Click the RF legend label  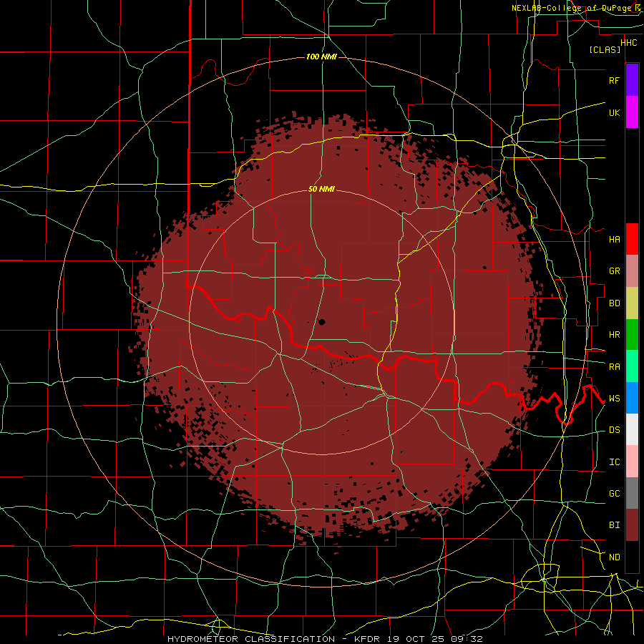(614, 80)
